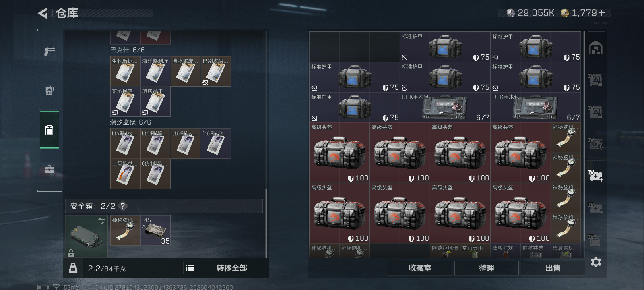Open the briefcase category in left sidebar
The width and height of the screenshot is (644, 290).
(49, 170)
